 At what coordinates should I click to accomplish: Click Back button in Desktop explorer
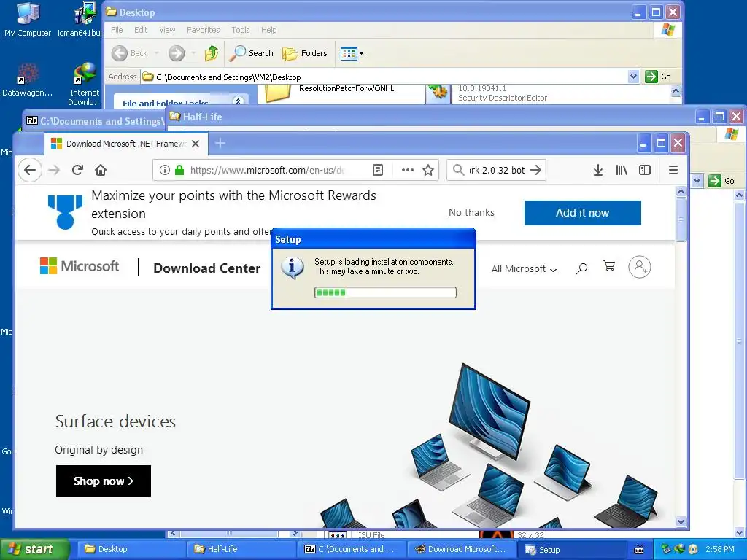[x=130, y=53]
